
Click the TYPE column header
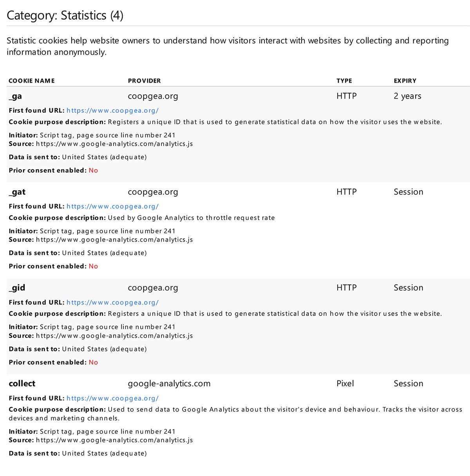[x=344, y=81]
